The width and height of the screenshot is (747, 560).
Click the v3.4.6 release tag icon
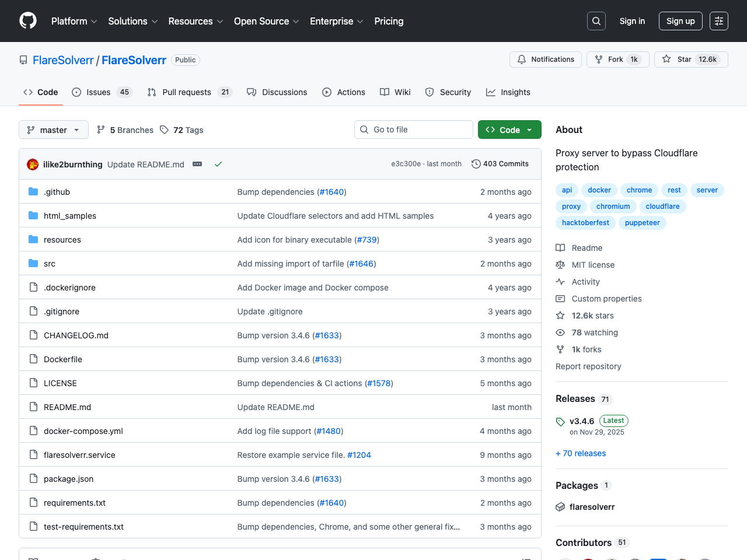pyautogui.click(x=561, y=421)
